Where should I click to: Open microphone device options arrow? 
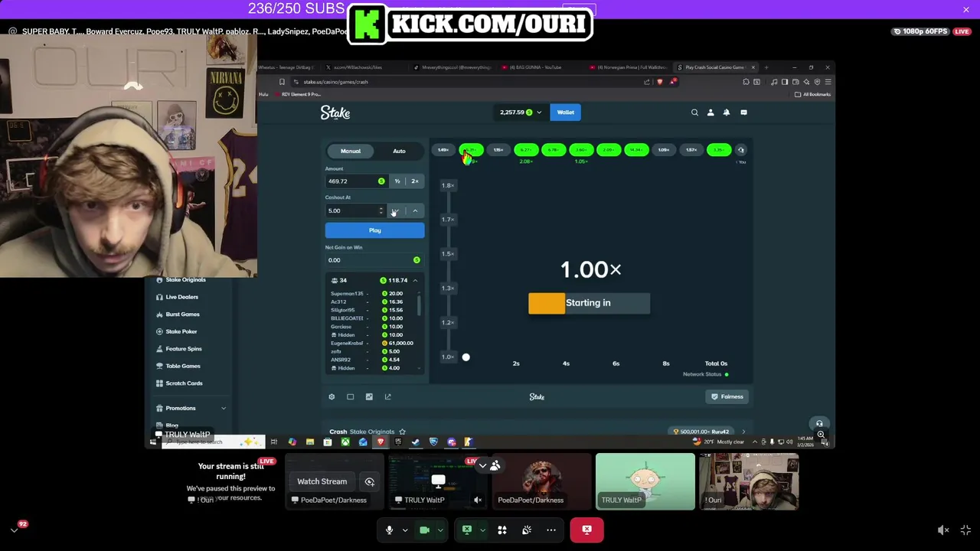click(x=405, y=530)
